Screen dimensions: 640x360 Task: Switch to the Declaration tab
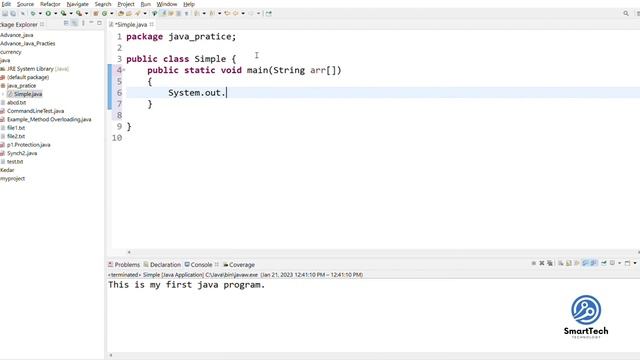(162, 264)
